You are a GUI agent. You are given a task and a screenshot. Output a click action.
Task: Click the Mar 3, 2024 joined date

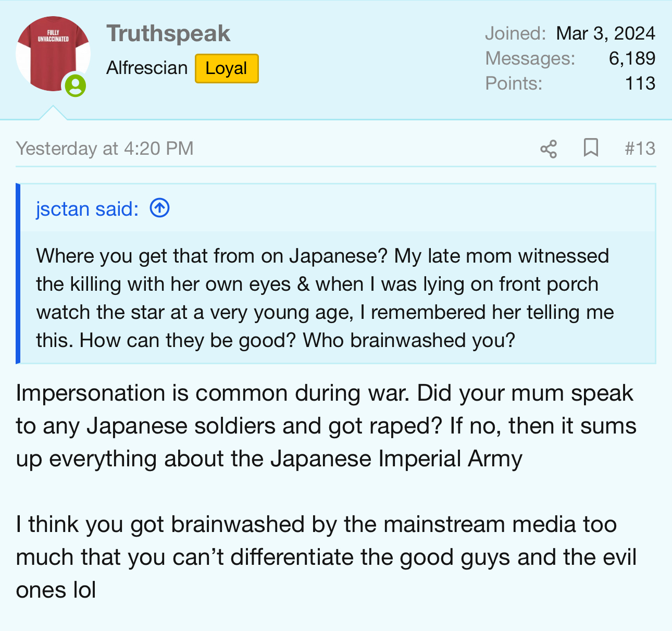(x=605, y=33)
